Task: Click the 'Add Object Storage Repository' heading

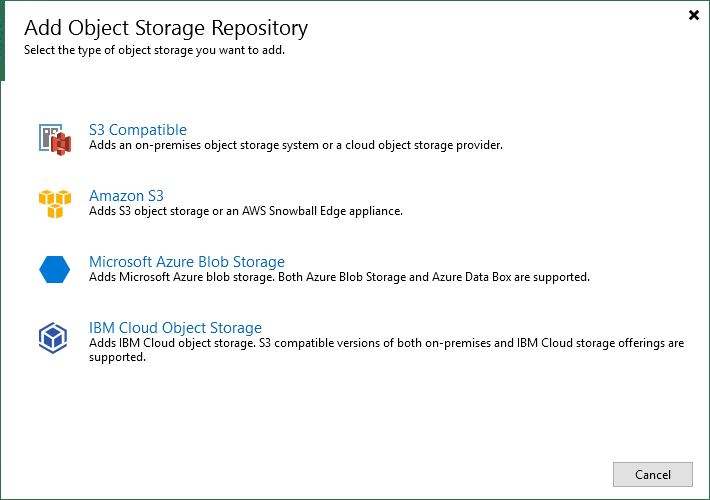Action: [x=166, y=28]
